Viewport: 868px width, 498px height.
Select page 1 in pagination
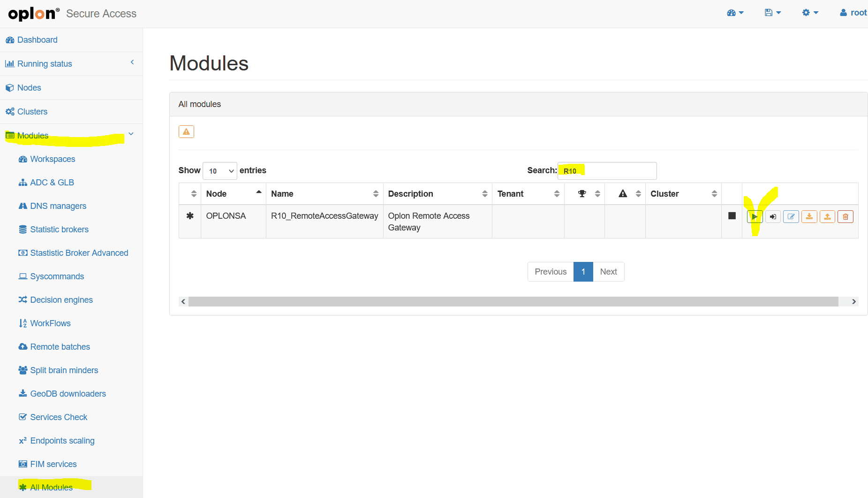583,272
